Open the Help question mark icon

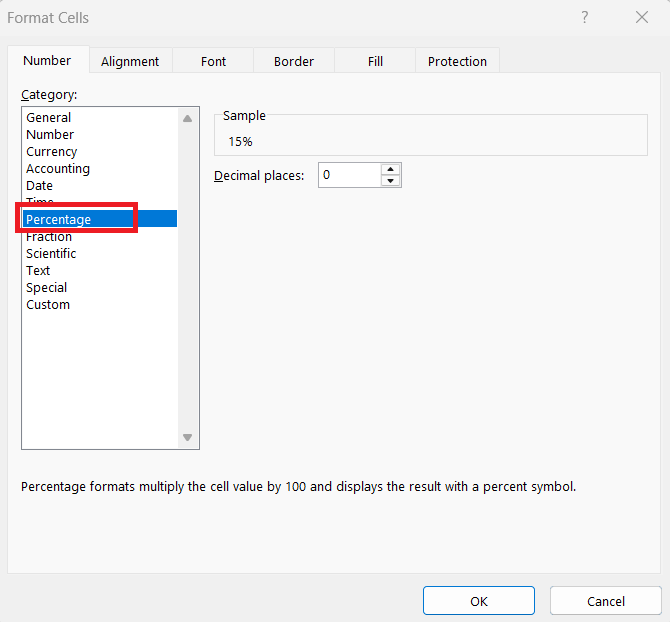click(x=585, y=18)
